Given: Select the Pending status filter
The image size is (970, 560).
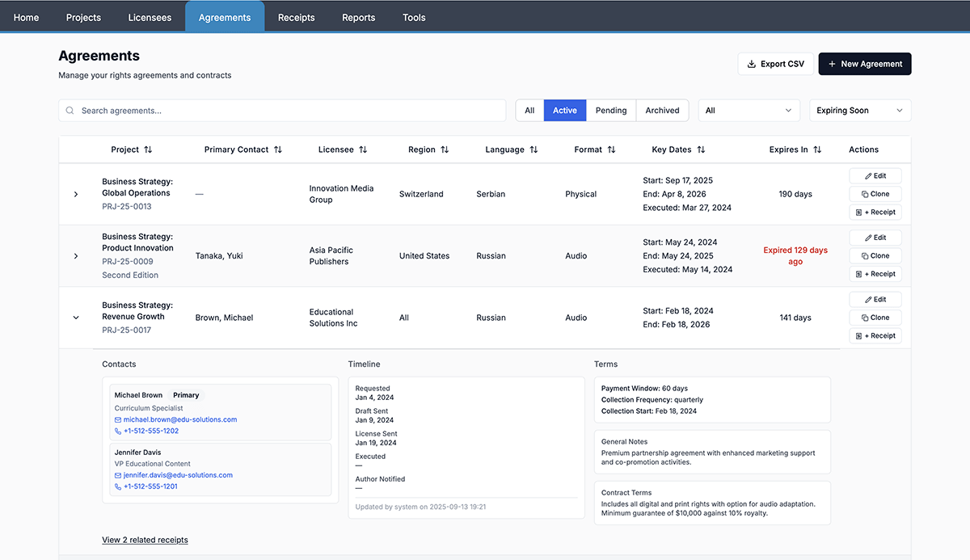Looking at the screenshot, I should (610, 110).
